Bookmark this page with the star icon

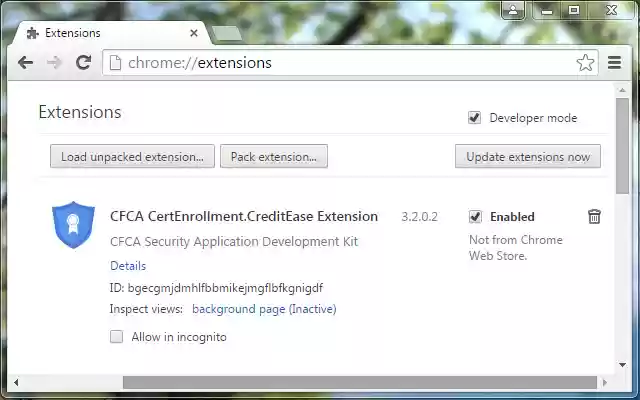tap(585, 62)
